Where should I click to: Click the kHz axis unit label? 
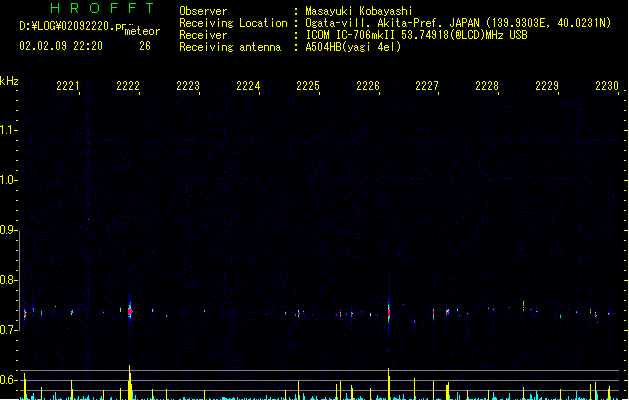point(9,81)
